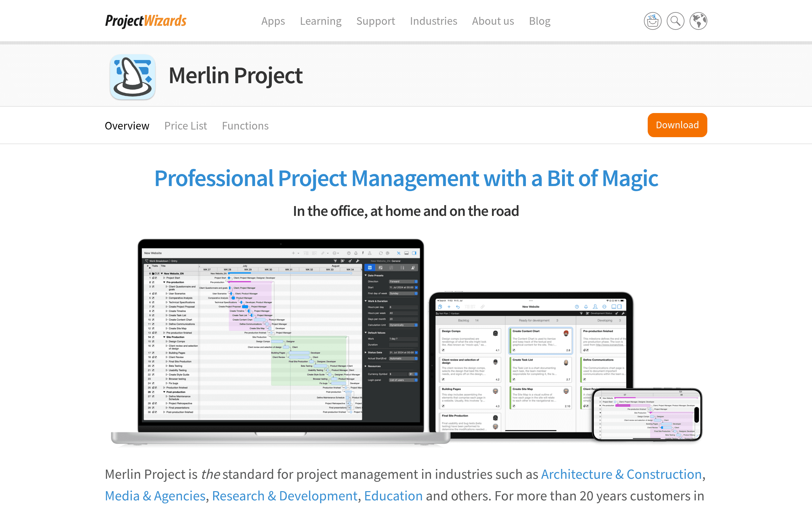The height and width of the screenshot is (508, 812).
Task: Open the Apps menu
Action: coord(273,21)
